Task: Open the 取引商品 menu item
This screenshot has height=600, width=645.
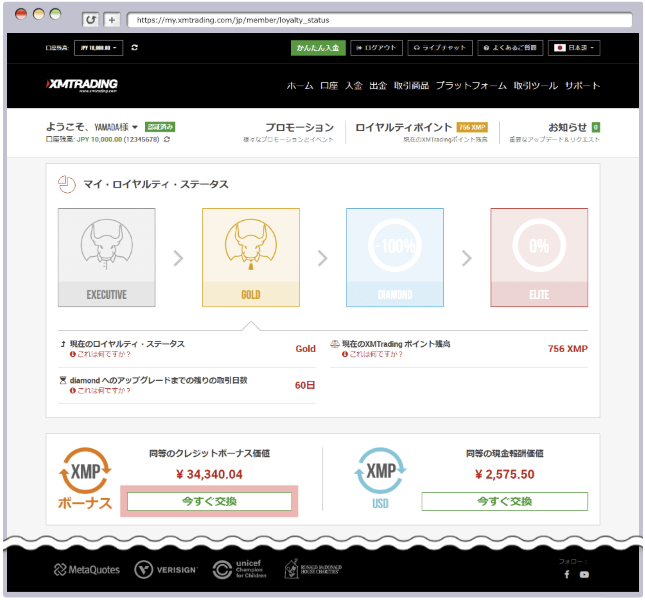Action: (x=411, y=86)
